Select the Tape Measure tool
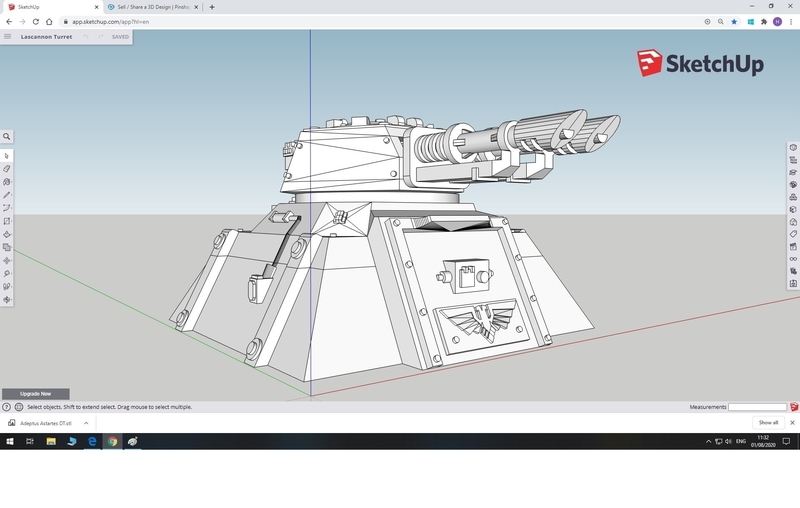This screenshot has height=508, width=800. coord(7,274)
